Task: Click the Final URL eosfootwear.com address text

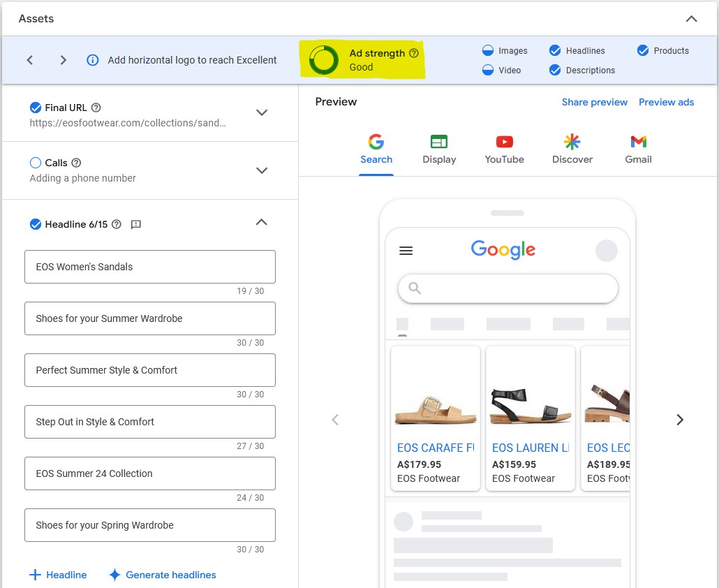Action: point(128,123)
